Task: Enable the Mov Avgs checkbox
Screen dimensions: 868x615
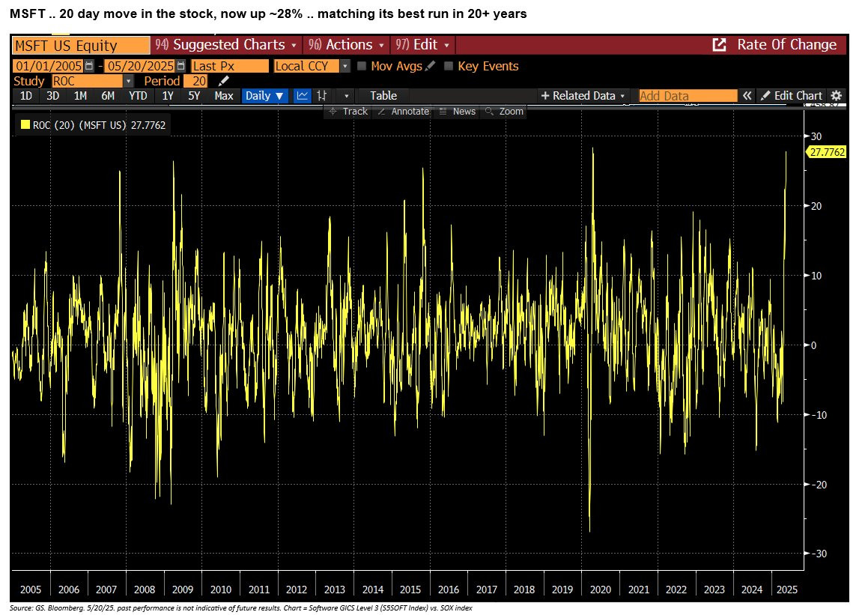Action: (x=362, y=67)
